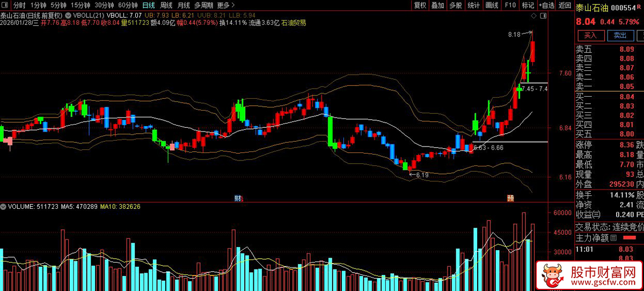Open the 多股 multi-stock view
This screenshot has height=291, width=644.
coord(456,5)
